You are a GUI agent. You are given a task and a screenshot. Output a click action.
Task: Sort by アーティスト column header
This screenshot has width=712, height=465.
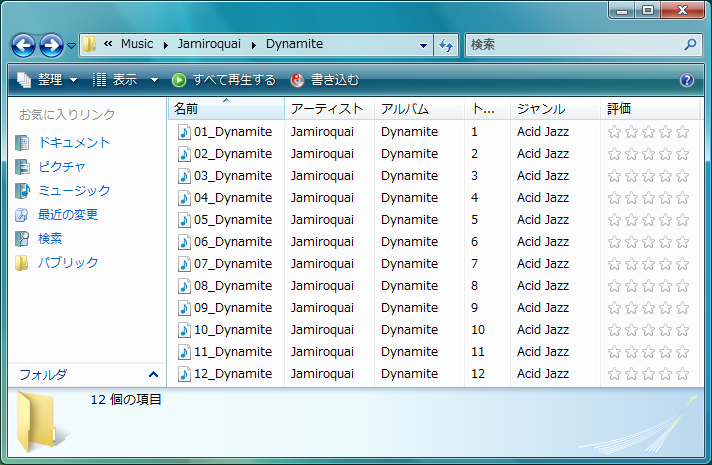330,108
